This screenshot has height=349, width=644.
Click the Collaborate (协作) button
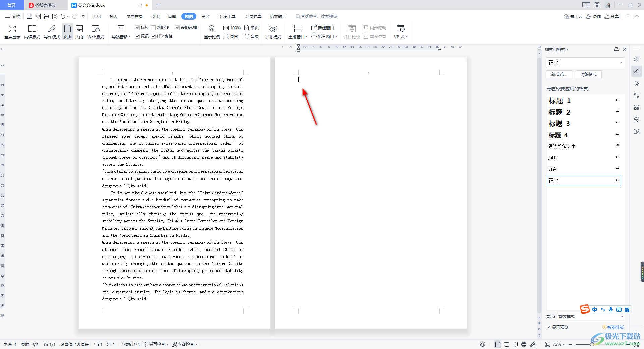click(594, 16)
